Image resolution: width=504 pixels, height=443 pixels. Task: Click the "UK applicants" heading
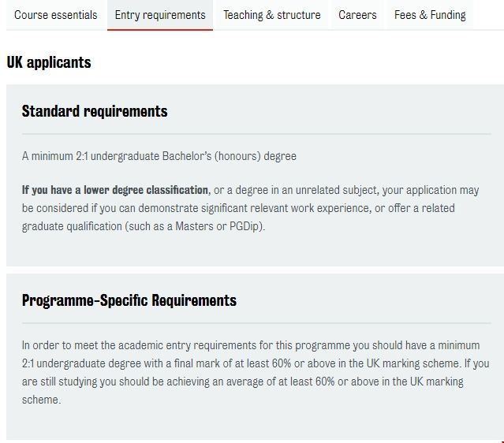49,62
